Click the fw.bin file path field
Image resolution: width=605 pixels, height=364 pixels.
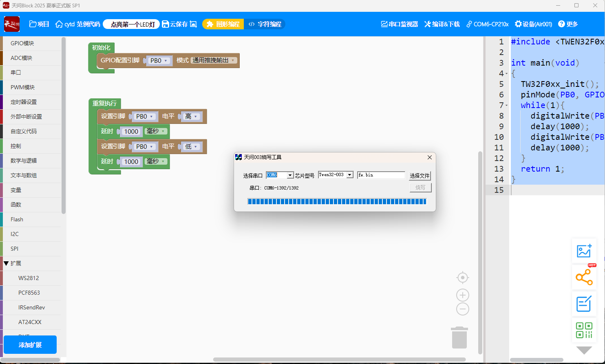point(381,175)
